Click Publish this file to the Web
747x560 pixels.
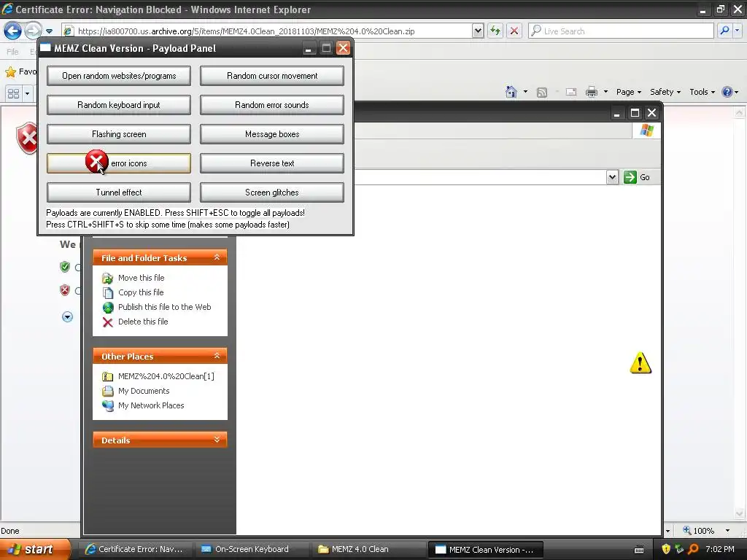[164, 307]
